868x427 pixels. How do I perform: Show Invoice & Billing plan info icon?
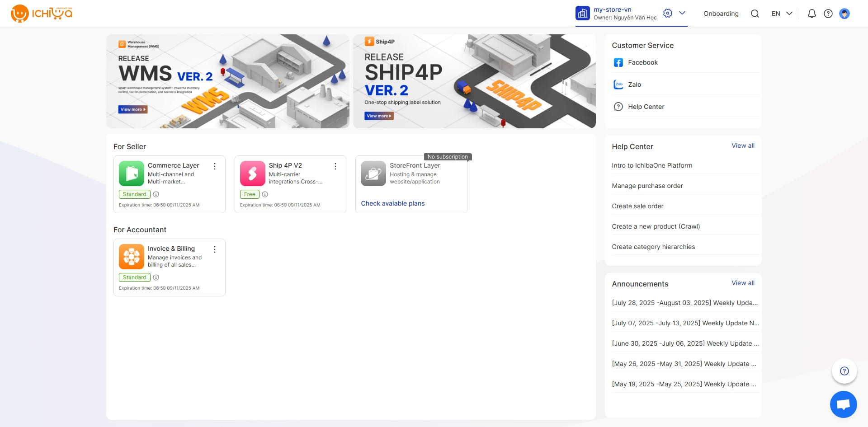(x=156, y=277)
